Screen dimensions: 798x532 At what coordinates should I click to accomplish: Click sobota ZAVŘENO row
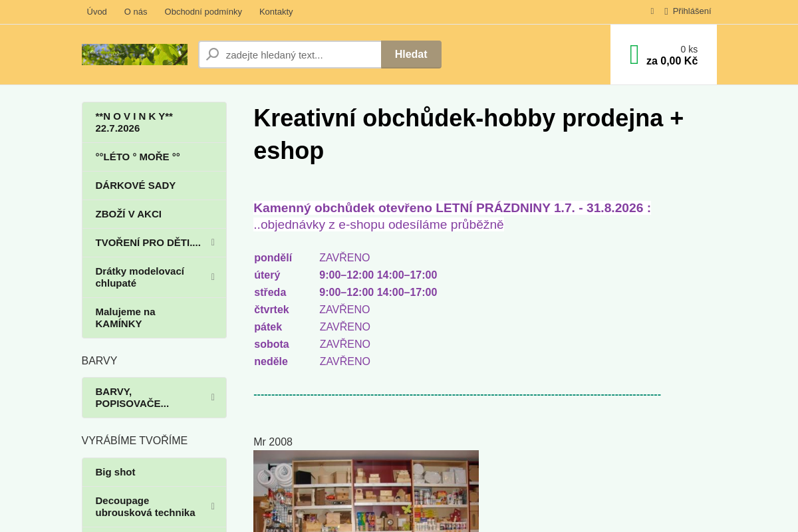[312, 344]
